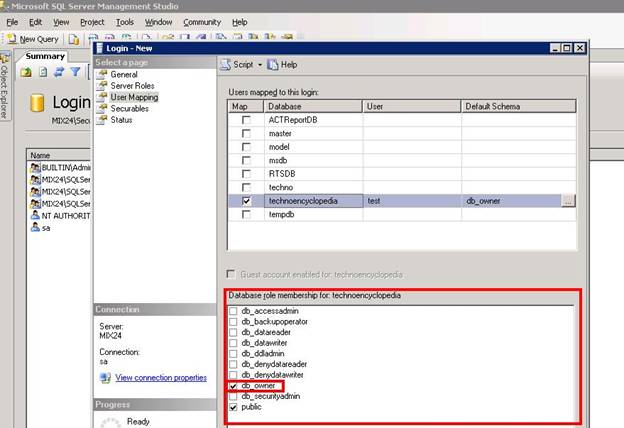Open the Help menu in the menu bar
The height and width of the screenshot is (428, 624).
[240, 22]
